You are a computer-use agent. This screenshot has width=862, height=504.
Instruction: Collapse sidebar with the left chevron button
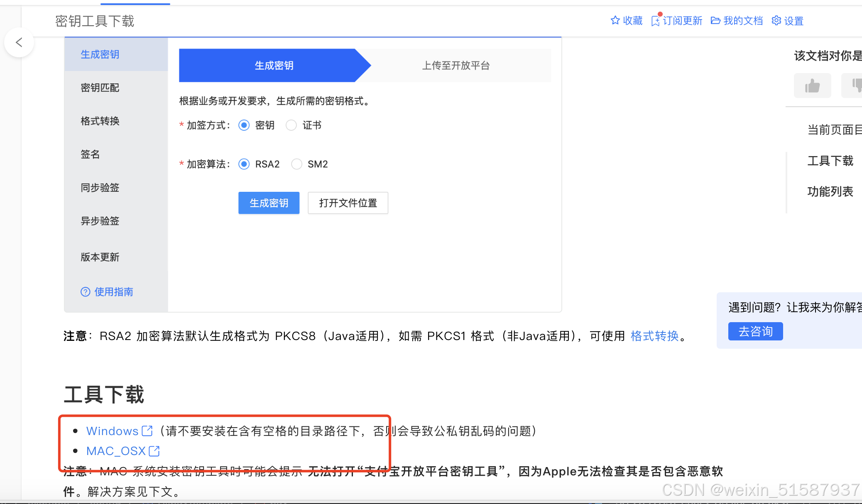pos(19,42)
